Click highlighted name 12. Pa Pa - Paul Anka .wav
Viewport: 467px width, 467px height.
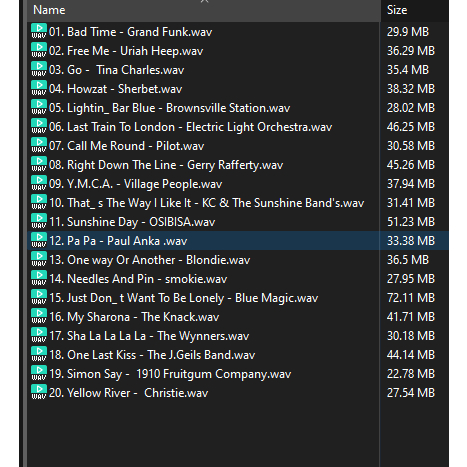point(118,241)
